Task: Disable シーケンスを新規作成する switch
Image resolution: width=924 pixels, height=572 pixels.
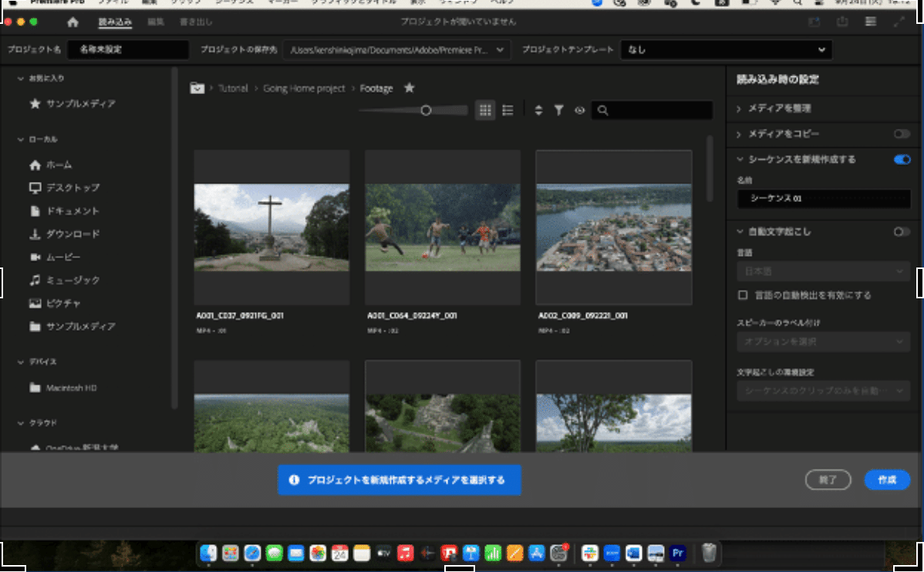Action: 902,159
